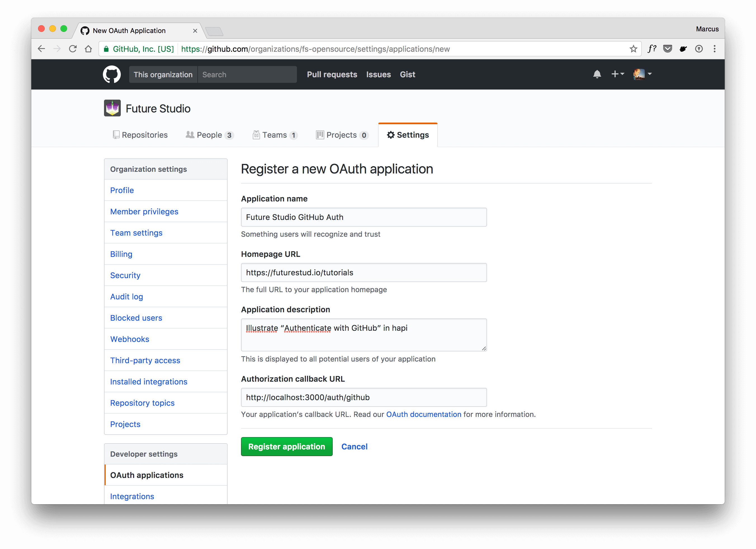Open Chrome's three-dot menu
The image size is (756, 549).
tap(714, 49)
